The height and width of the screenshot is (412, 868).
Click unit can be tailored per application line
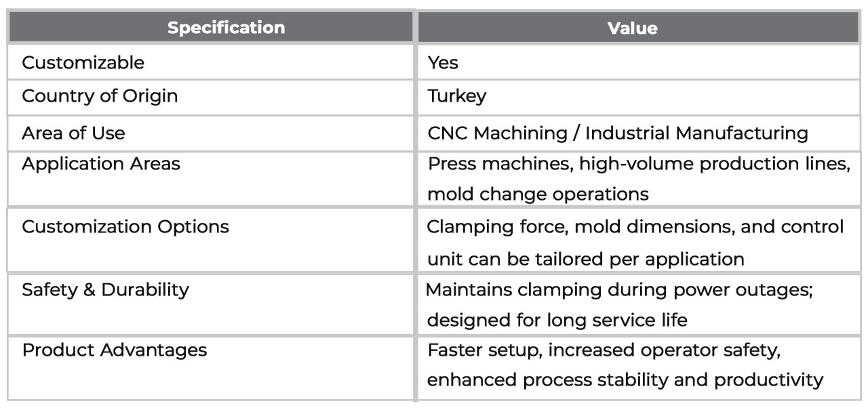click(585, 259)
